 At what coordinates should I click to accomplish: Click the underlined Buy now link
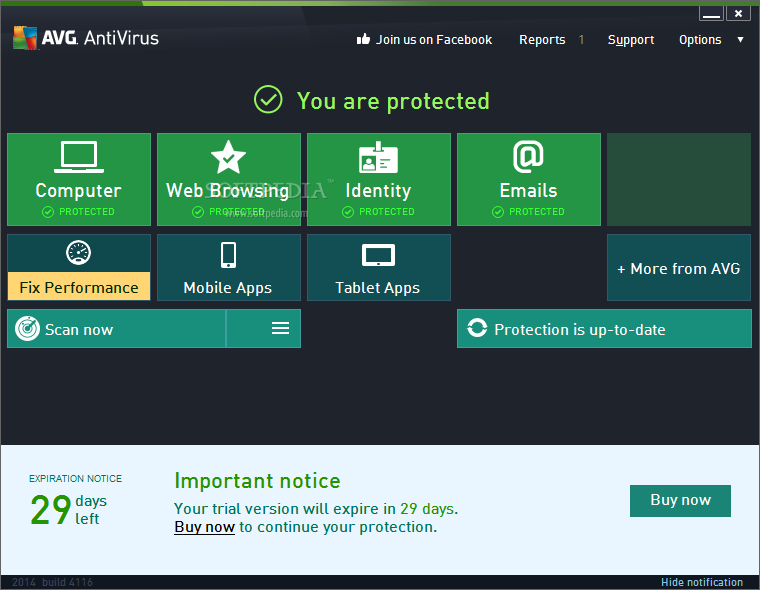(205, 527)
